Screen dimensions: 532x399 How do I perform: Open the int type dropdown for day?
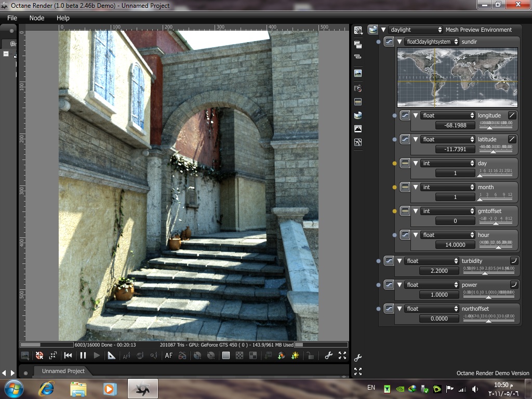pos(448,163)
